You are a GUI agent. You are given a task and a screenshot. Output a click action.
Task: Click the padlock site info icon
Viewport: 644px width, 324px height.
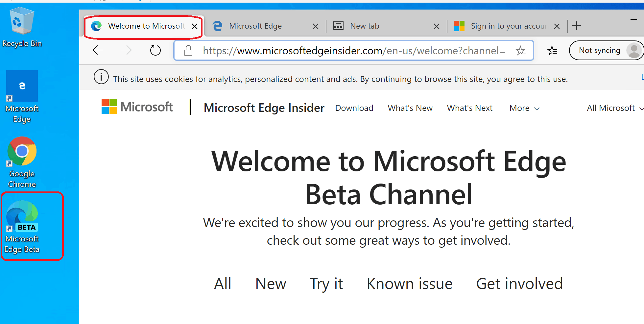(x=188, y=50)
